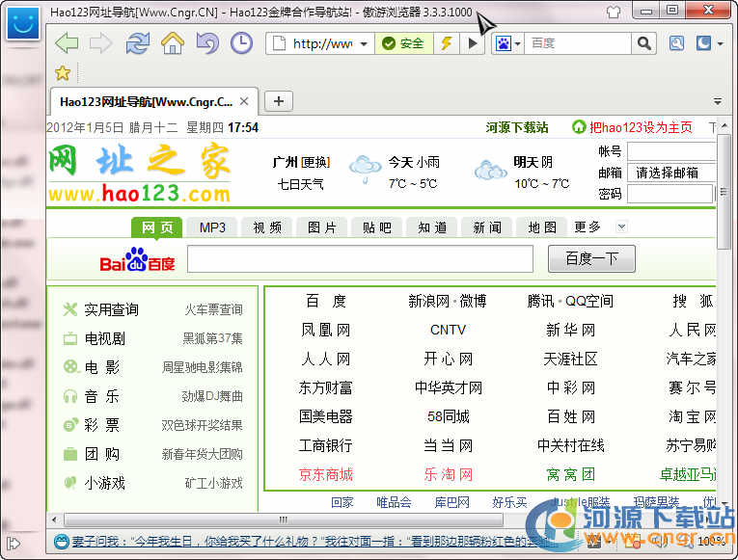Click the go arrow next to the address bar
This screenshot has width=738, height=560.
click(473, 43)
